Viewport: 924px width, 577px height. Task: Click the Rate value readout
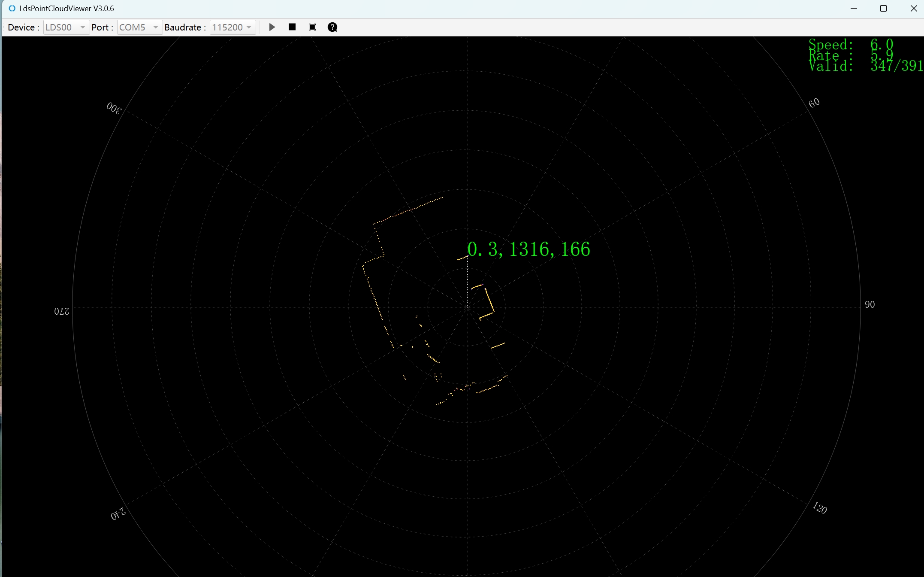pyautogui.click(x=882, y=55)
